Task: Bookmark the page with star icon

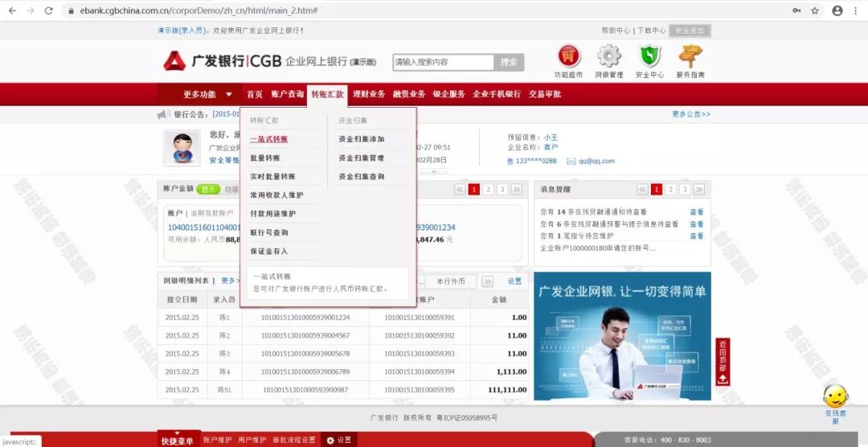Action: (x=815, y=10)
